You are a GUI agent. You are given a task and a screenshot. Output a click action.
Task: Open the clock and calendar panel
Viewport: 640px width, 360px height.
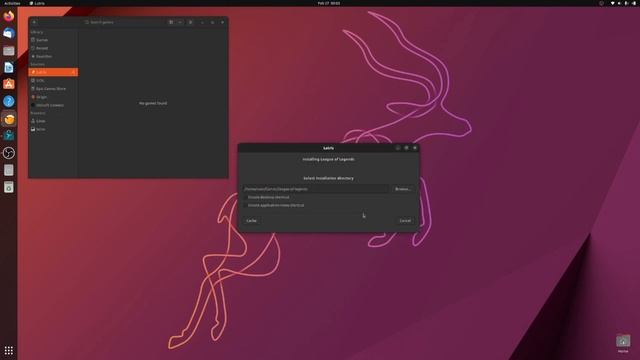tap(329, 3)
